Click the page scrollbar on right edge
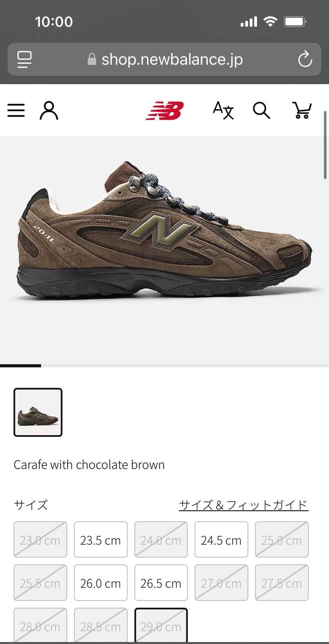The image size is (329, 644). (325, 148)
